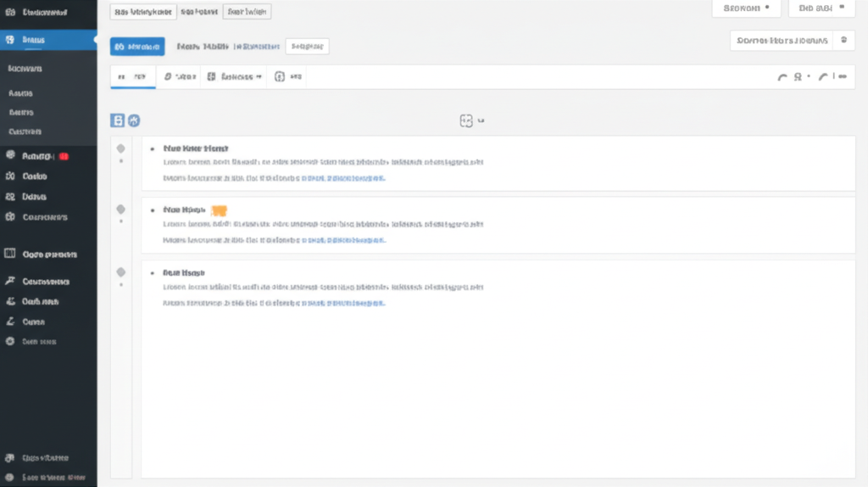
Task: Click the first outlined button at the content top-left
Action: tap(142, 12)
